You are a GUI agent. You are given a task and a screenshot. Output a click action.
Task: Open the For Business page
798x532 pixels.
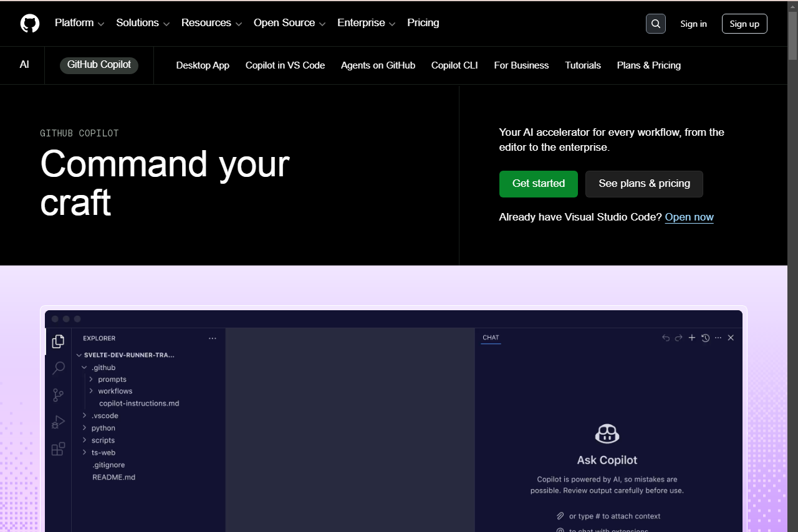click(521, 65)
